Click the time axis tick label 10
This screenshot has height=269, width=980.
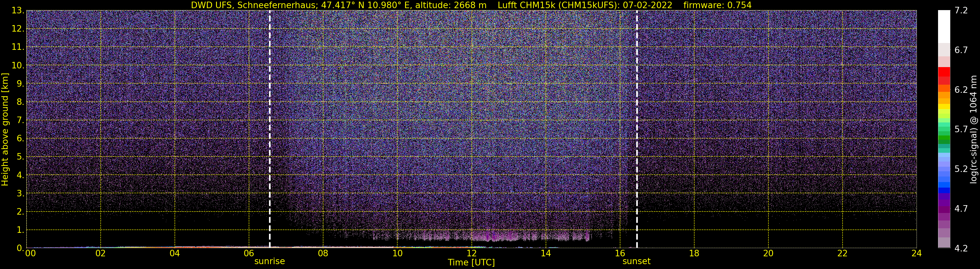397,253
